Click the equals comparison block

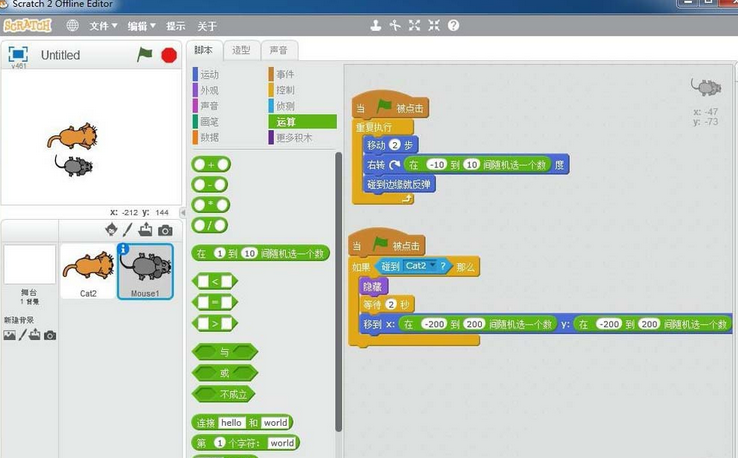point(215,302)
